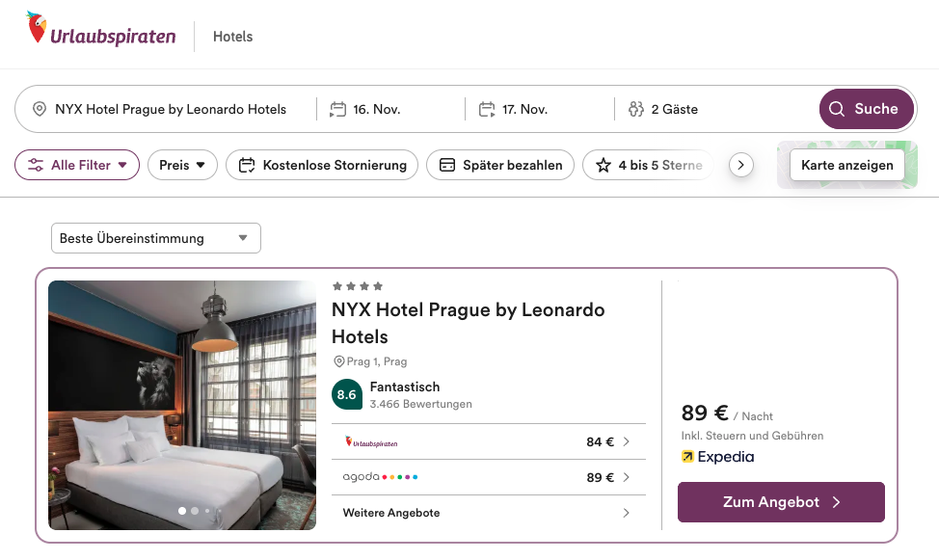The height and width of the screenshot is (560, 939).
Task: Click the location pin icon in search
Action: [40, 109]
